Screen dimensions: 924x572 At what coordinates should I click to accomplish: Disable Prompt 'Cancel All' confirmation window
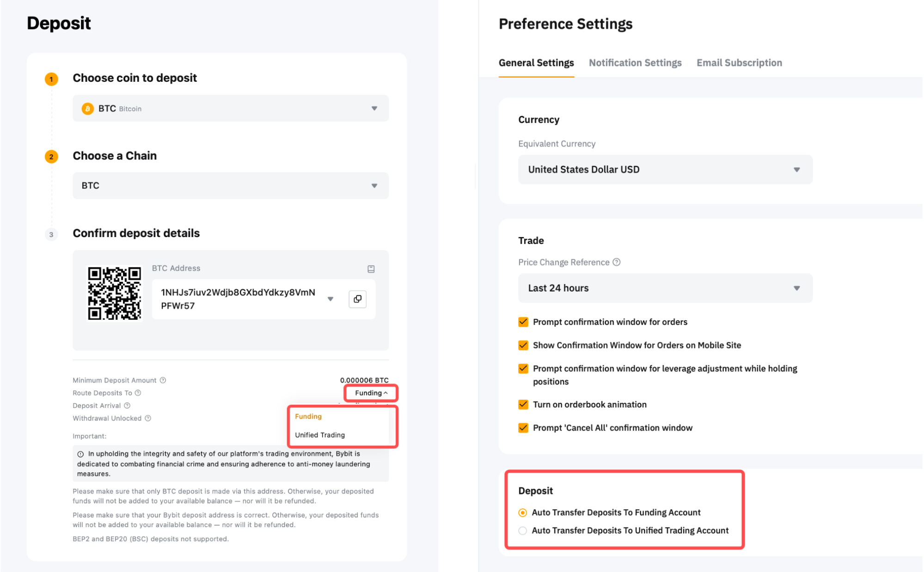click(x=523, y=428)
